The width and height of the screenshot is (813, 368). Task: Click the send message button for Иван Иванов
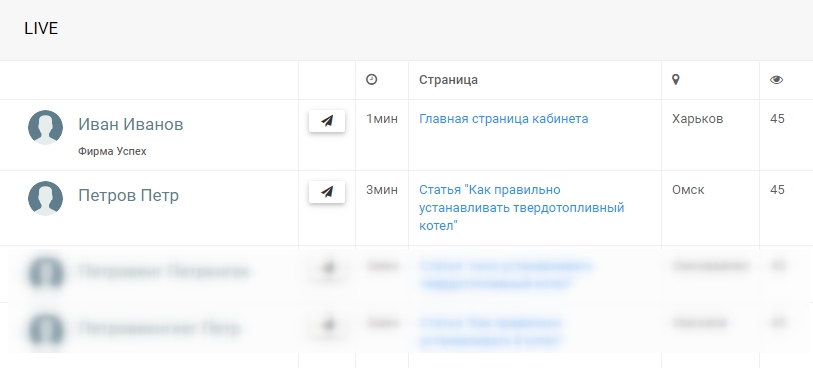click(327, 121)
